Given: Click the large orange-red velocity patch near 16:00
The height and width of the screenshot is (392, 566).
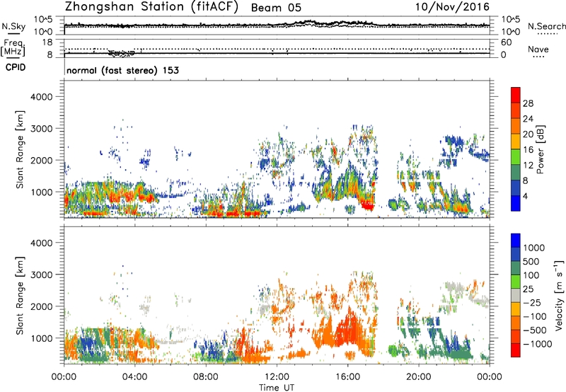Looking at the screenshot, I should click(x=347, y=332).
